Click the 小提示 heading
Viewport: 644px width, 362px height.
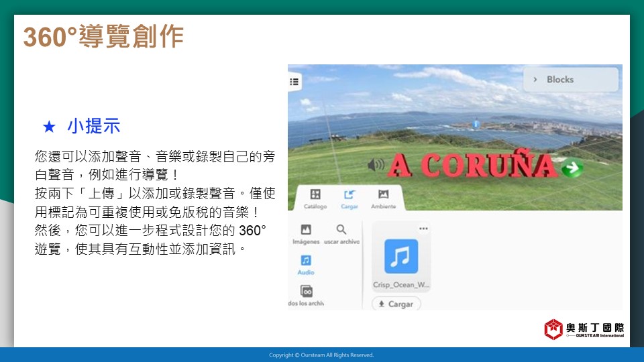(x=94, y=126)
